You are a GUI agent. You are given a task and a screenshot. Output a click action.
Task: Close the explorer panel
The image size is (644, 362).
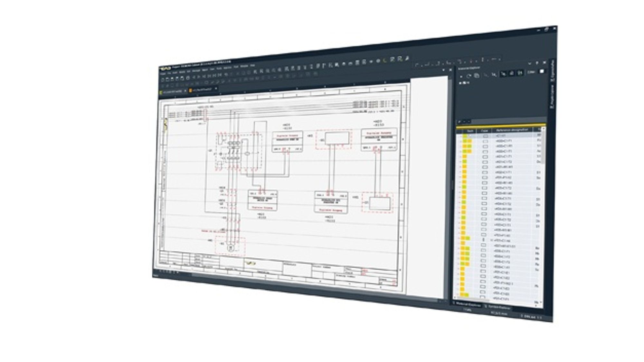point(545,62)
